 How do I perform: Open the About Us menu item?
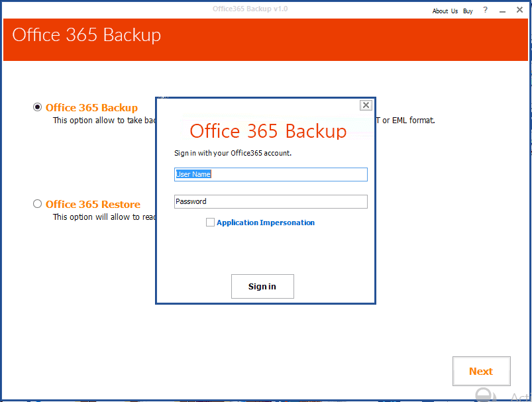point(445,10)
